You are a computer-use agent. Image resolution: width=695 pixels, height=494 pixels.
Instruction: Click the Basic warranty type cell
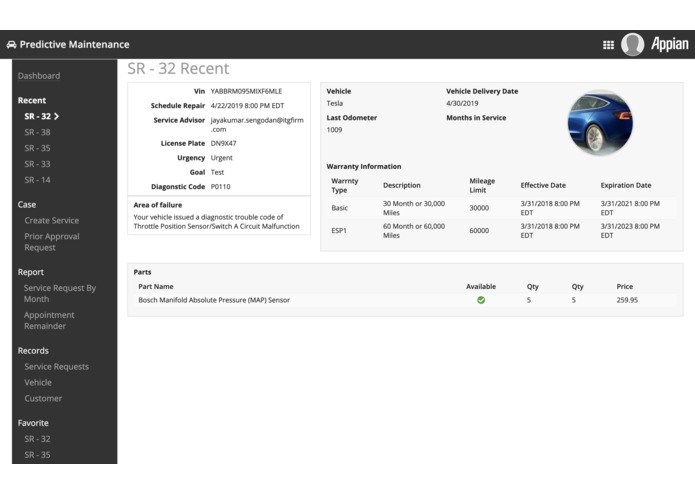(x=340, y=208)
